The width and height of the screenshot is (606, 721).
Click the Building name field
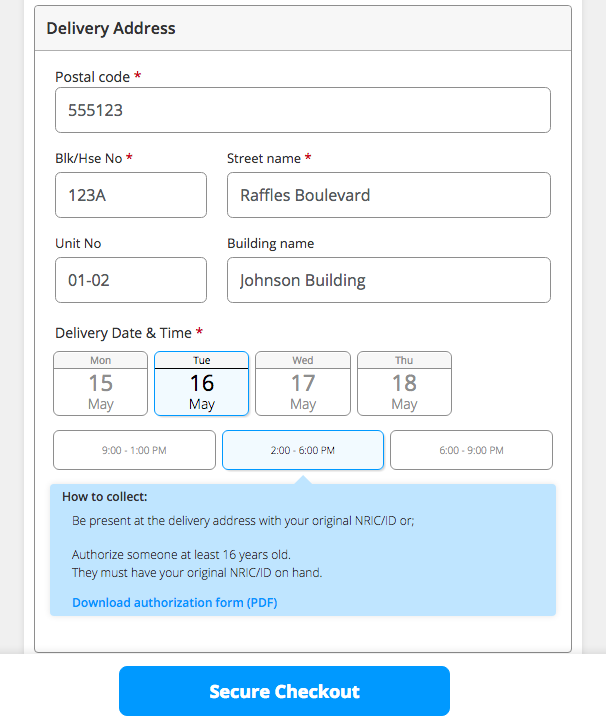coord(388,280)
